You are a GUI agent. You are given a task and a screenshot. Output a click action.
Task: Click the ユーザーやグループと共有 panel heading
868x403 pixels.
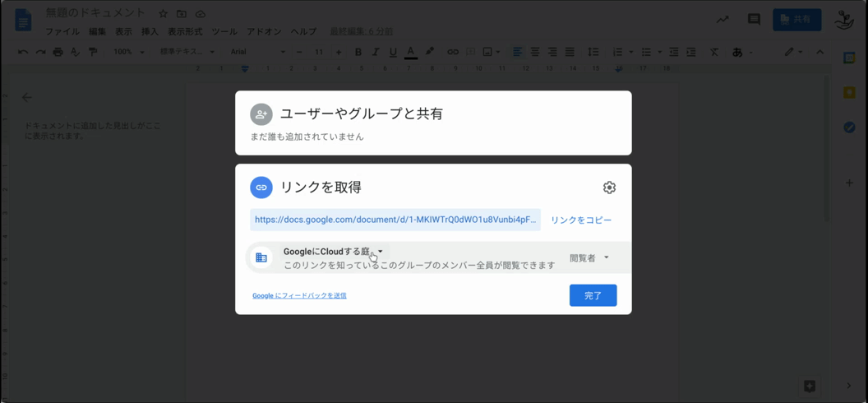point(362,114)
